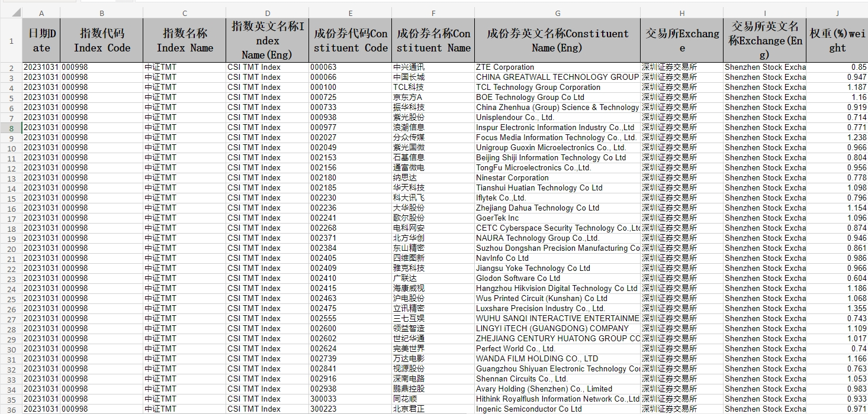
Task: Select the entire sheet with the corner triangle
Action: 11,12
